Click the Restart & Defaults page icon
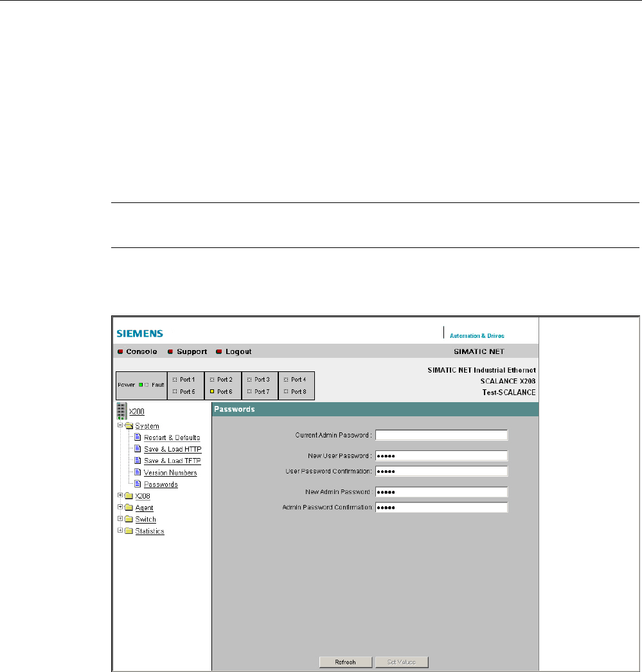Screen dimensions: 642x672 (138, 437)
